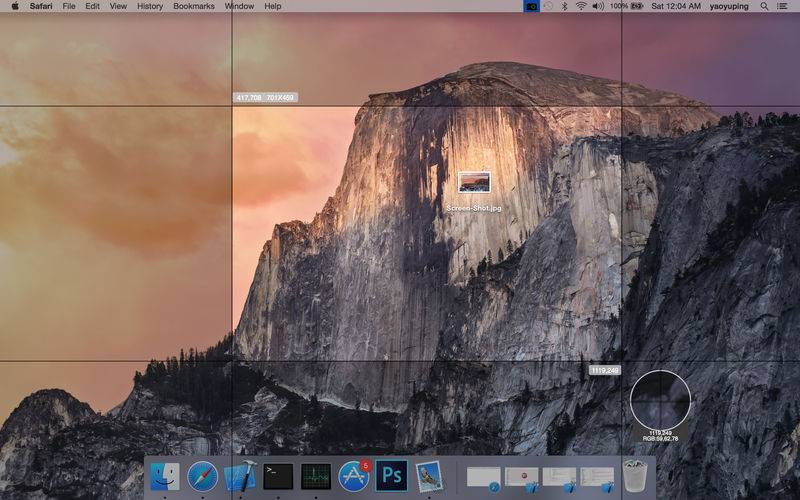
Task: Open the History menu
Action: pyautogui.click(x=150, y=6)
